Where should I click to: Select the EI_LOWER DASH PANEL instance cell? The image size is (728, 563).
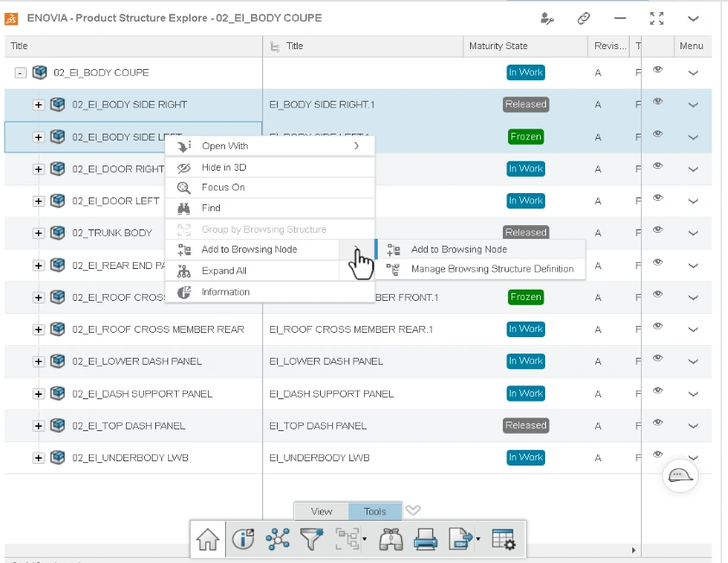point(362,361)
